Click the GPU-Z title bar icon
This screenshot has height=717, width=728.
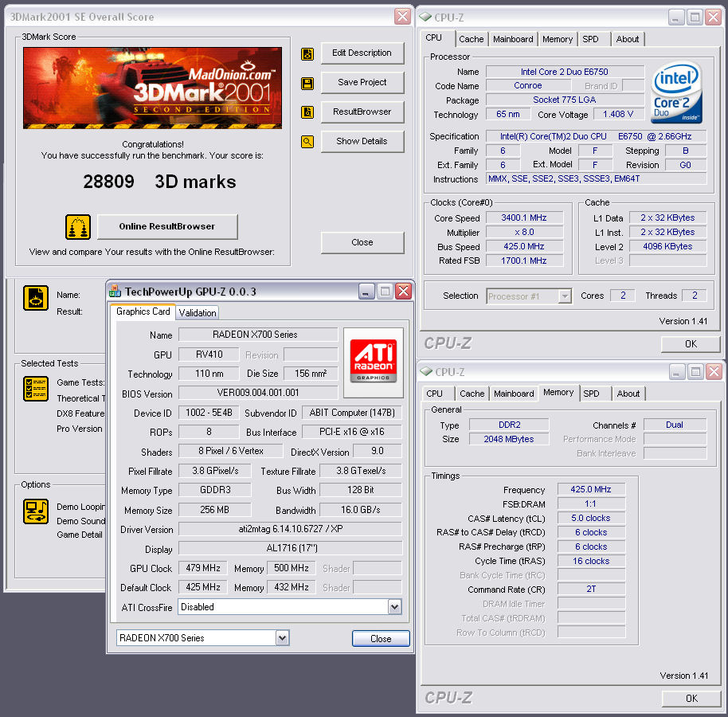pos(114,291)
